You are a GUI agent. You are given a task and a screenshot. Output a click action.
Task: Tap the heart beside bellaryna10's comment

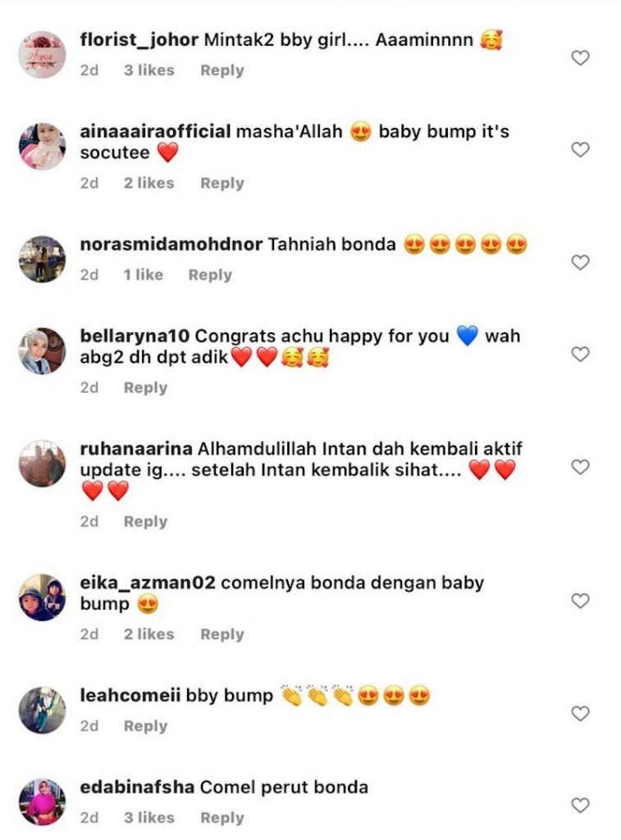(x=580, y=354)
